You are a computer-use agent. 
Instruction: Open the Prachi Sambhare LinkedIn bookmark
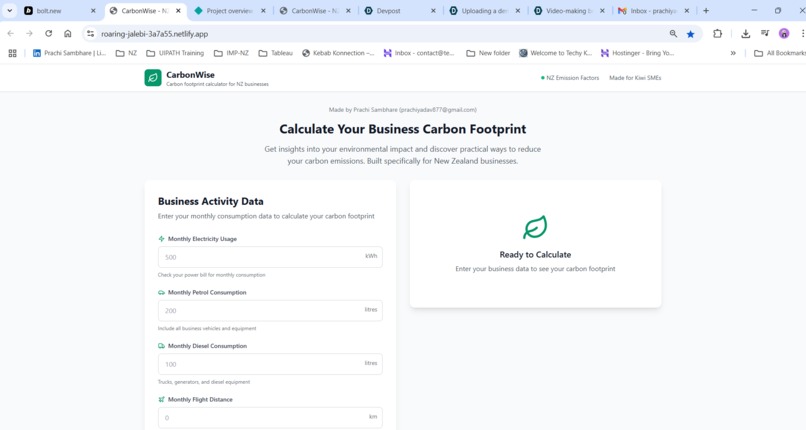(x=69, y=53)
